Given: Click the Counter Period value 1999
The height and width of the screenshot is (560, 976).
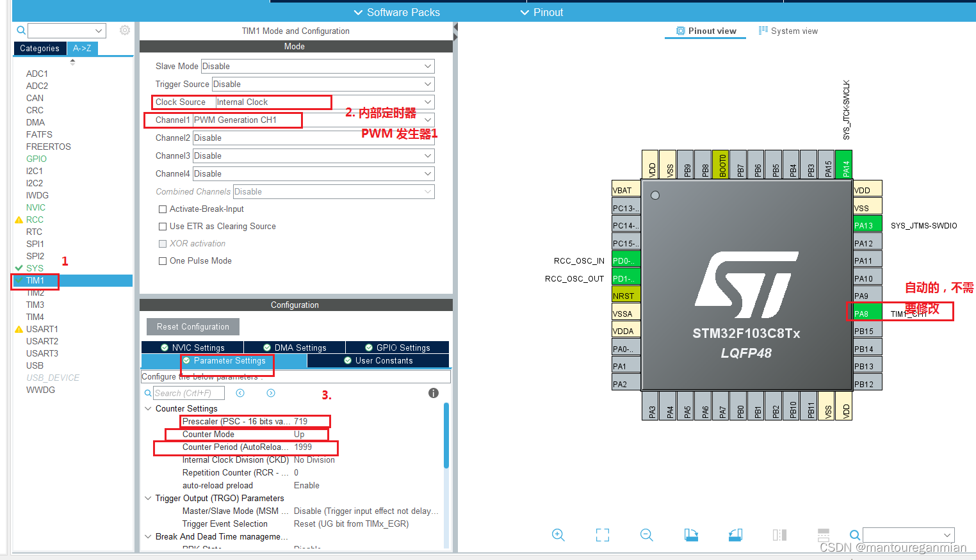Looking at the screenshot, I should (x=303, y=447).
